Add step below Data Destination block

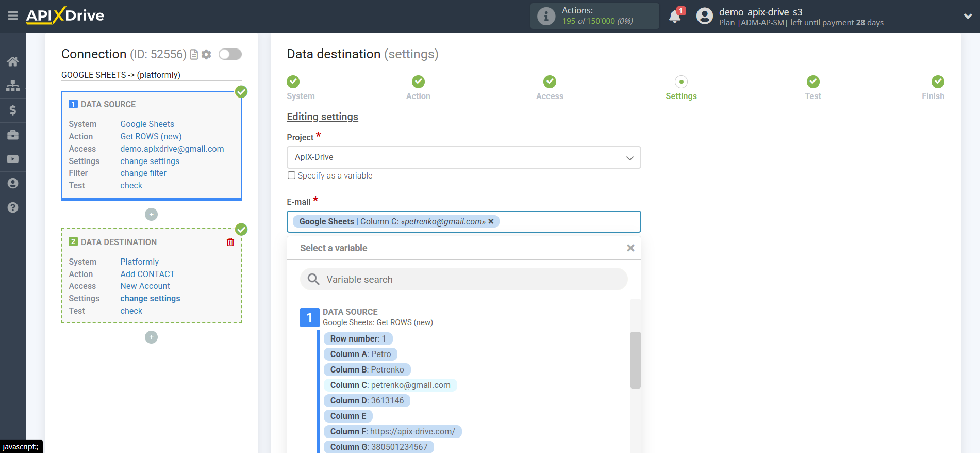pyautogui.click(x=151, y=337)
